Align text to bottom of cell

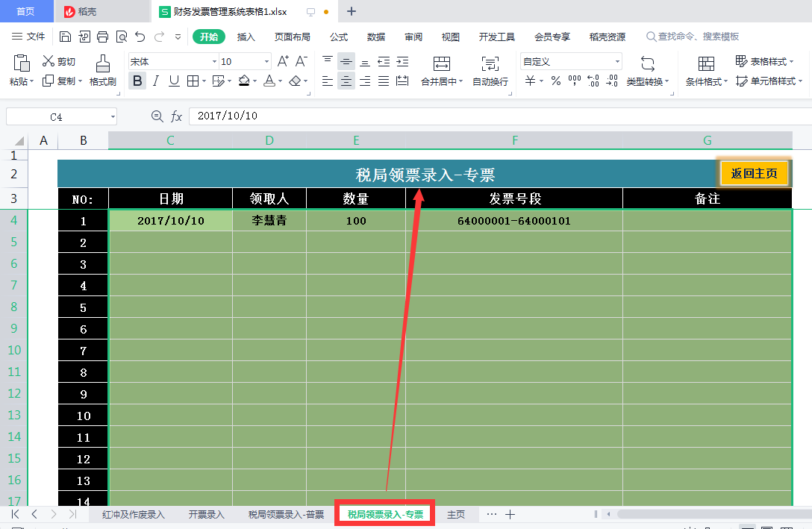pyautogui.click(x=365, y=62)
